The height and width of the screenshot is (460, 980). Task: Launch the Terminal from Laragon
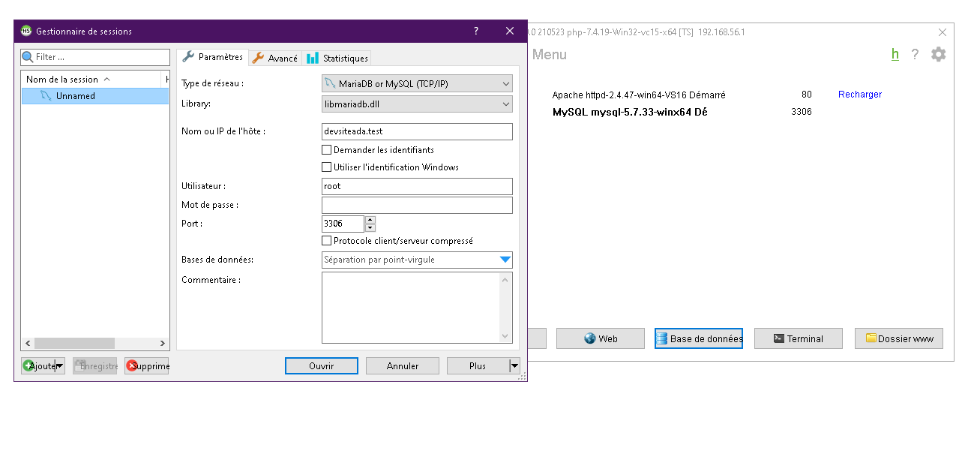tap(798, 338)
